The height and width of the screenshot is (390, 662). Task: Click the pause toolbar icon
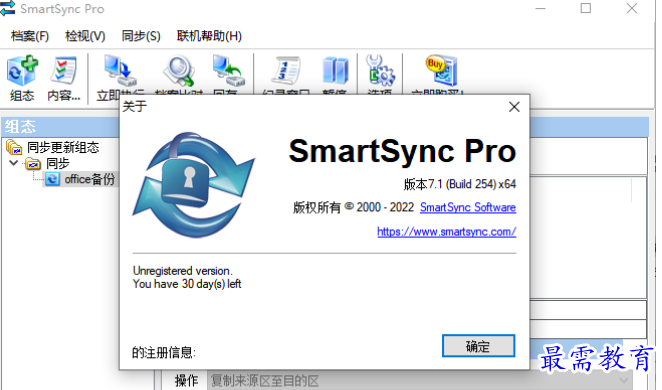click(x=335, y=70)
